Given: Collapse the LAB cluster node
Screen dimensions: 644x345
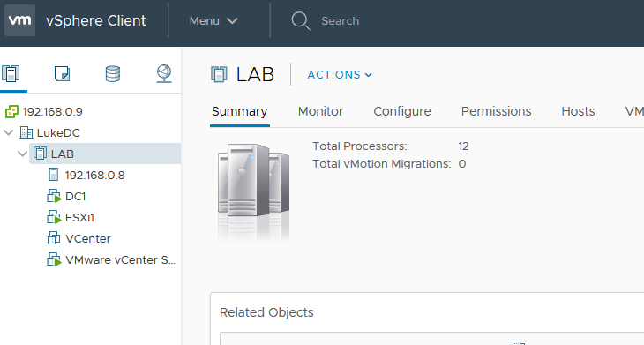Looking at the screenshot, I should click(23, 154).
